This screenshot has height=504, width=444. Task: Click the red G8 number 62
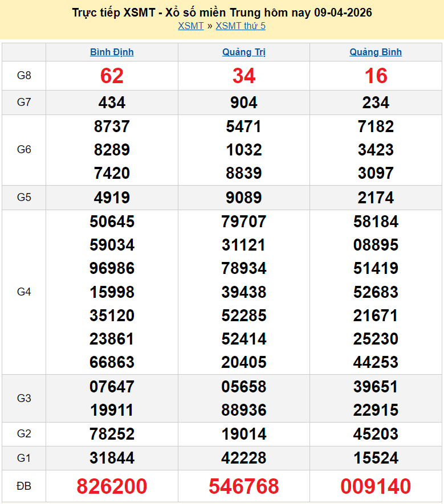click(112, 76)
